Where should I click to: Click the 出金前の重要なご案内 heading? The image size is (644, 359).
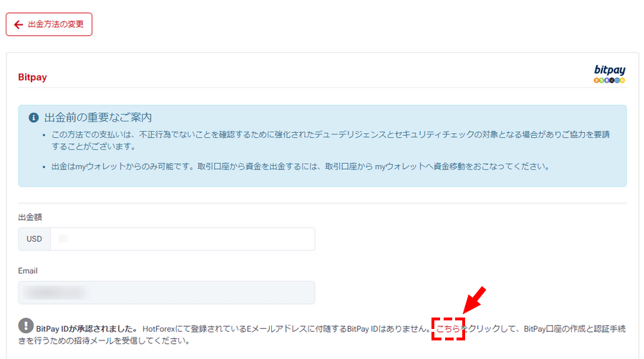(x=98, y=117)
